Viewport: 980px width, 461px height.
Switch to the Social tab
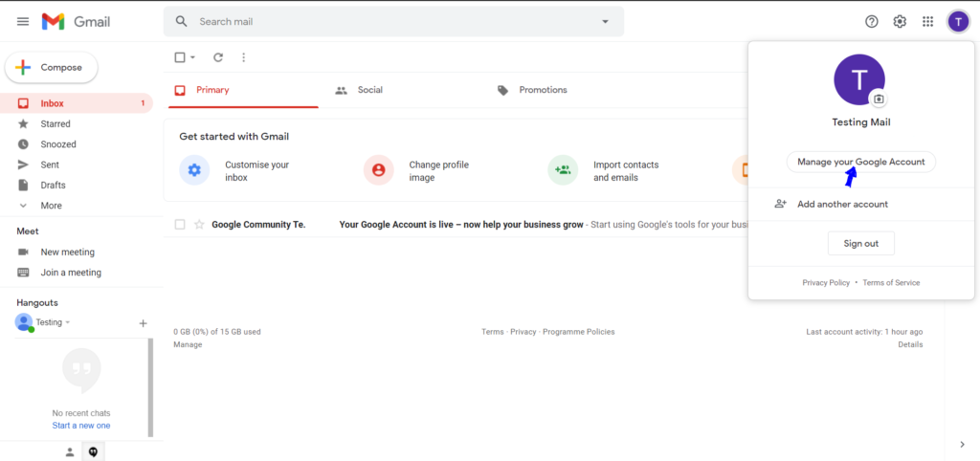pyautogui.click(x=369, y=90)
